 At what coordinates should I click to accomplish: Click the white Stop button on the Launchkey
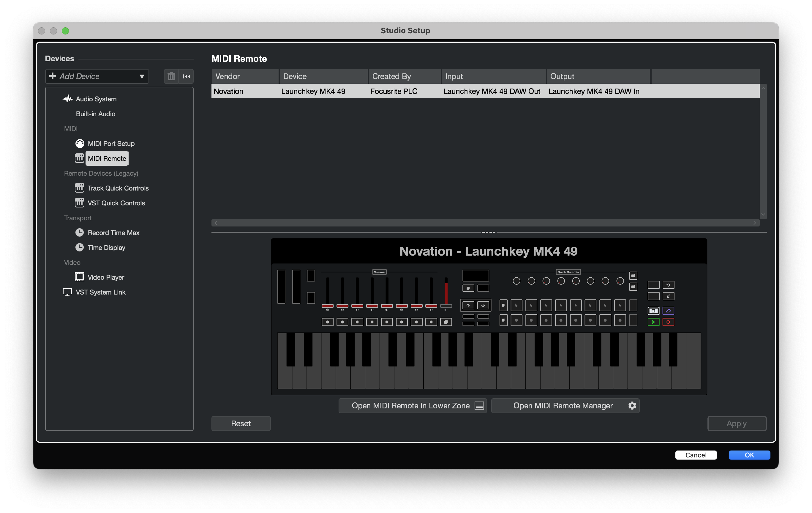(x=653, y=311)
